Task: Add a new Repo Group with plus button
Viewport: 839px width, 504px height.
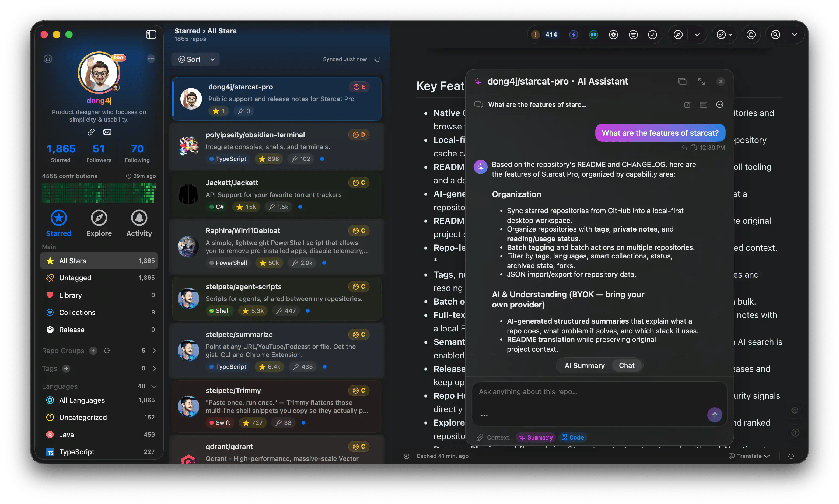Action: 93,351
